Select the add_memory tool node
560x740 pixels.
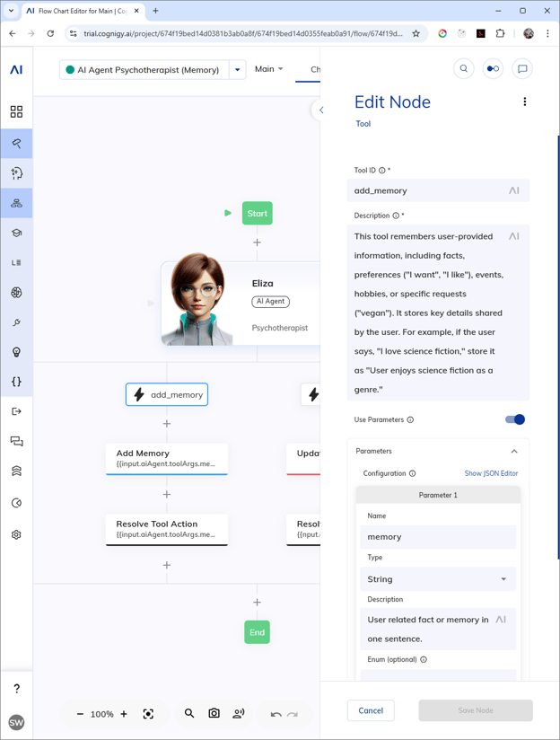(167, 394)
